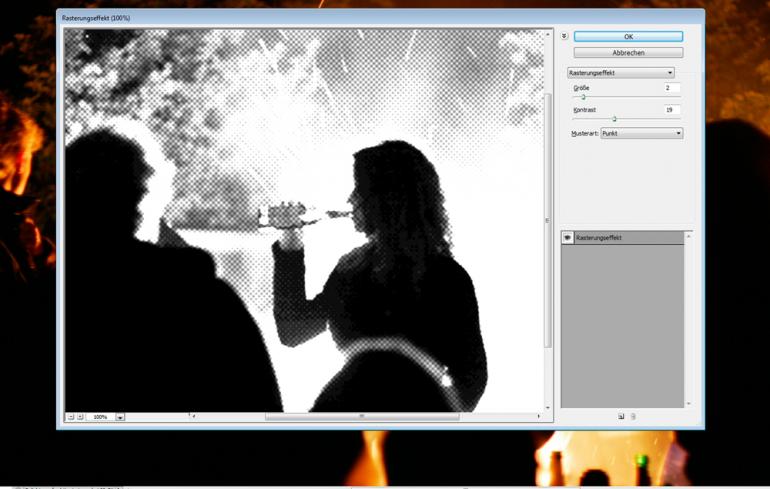Click the Größe value input field
This screenshot has height=489, width=770.
[x=671, y=88]
